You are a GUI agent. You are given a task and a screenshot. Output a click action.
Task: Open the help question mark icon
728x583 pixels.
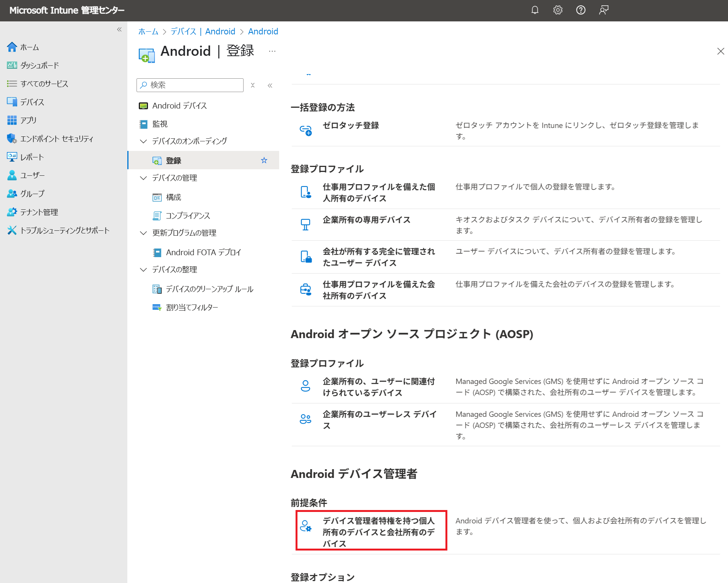pyautogui.click(x=581, y=10)
